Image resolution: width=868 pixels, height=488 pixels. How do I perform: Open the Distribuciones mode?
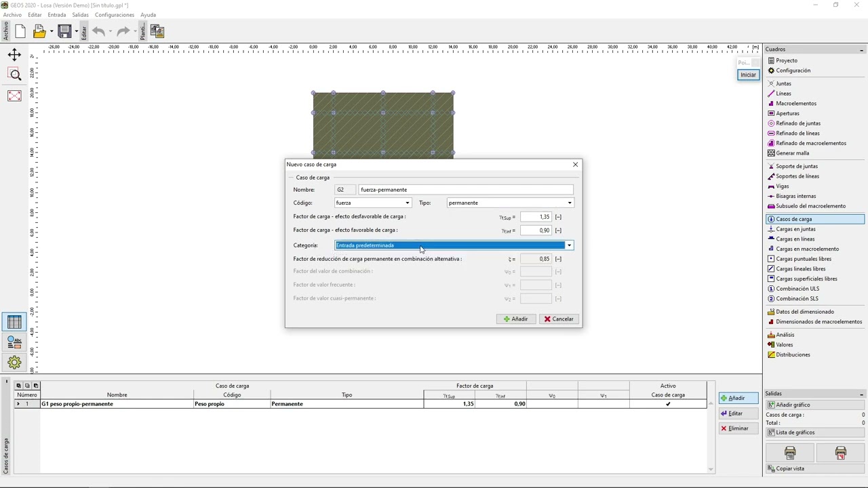coord(793,354)
